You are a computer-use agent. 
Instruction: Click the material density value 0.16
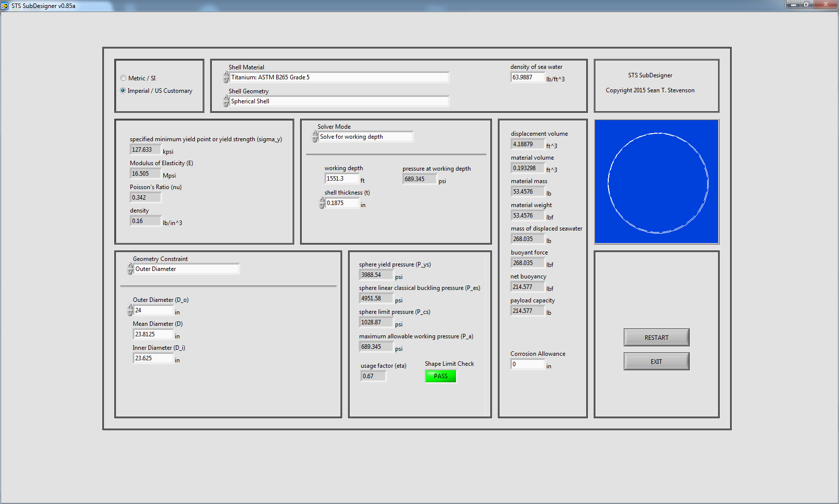pyautogui.click(x=145, y=221)
